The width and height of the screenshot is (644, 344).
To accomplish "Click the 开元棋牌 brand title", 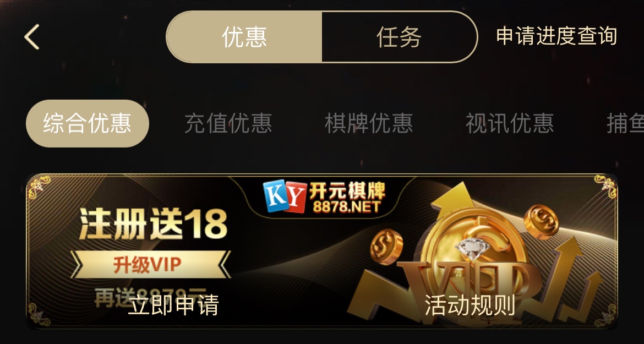I will point(347,190).
